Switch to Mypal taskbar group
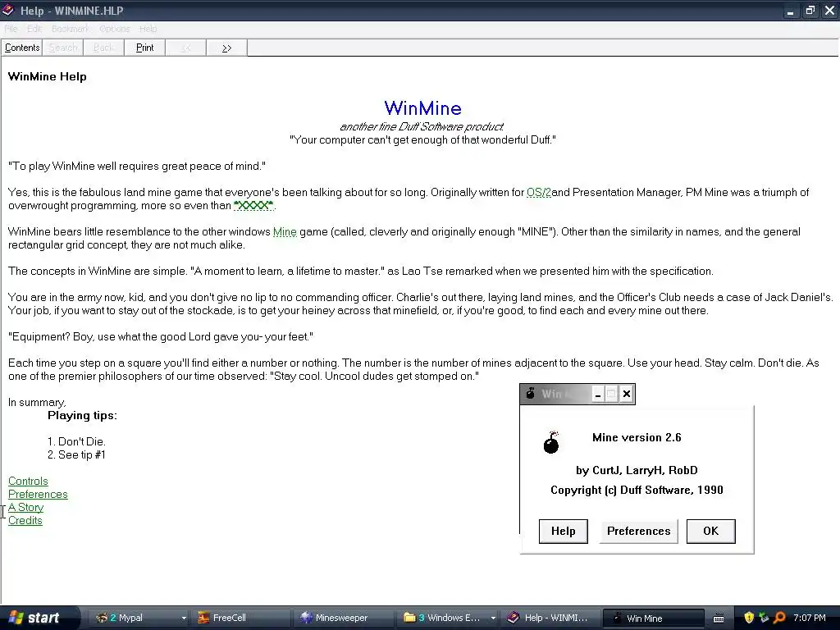This screenshot has height=630, width=840. pyautogui.click(x=136, y=618)
